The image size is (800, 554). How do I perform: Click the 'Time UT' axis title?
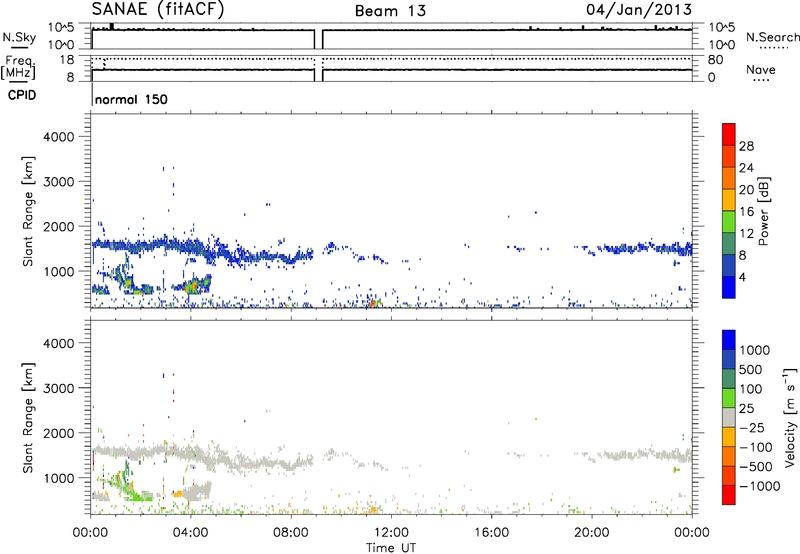pos(391,548)
